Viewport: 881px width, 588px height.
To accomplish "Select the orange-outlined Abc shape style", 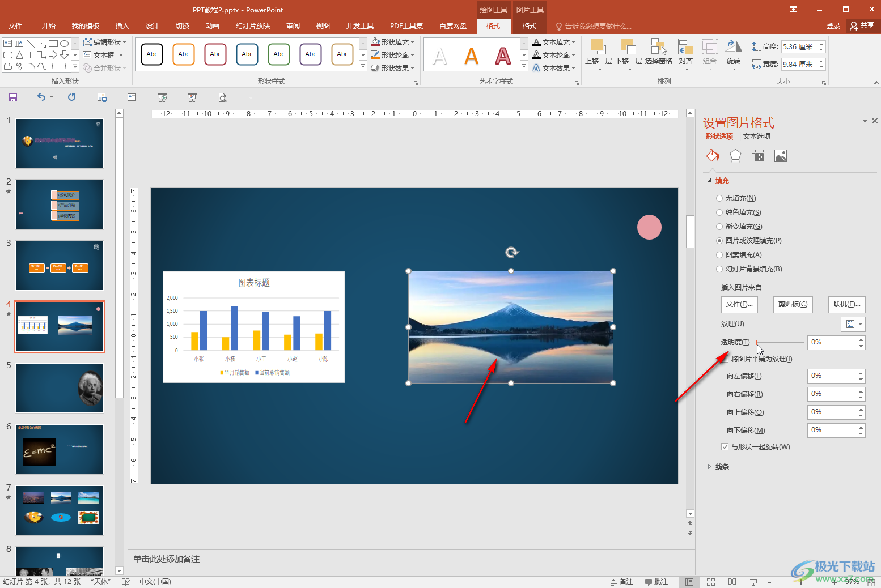I will click(184, 54).
